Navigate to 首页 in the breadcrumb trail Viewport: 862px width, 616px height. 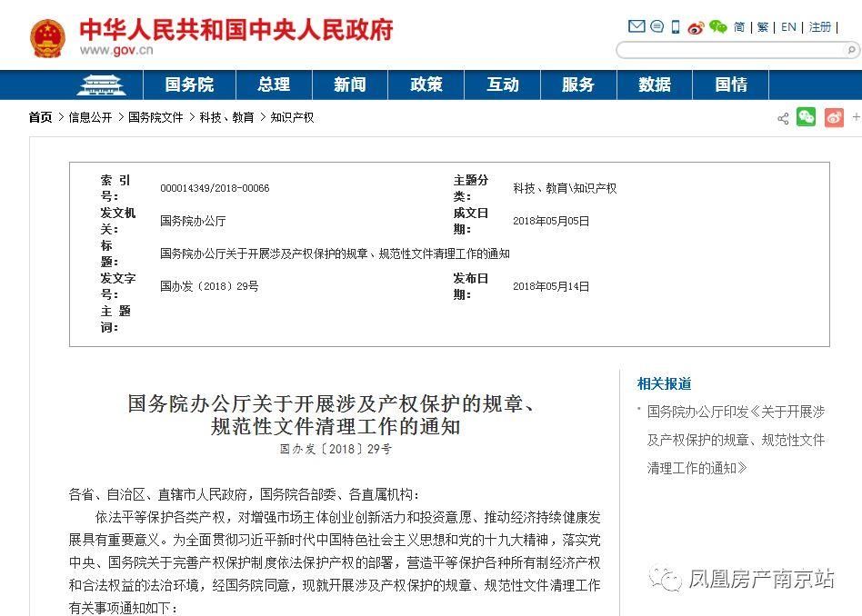39,117
